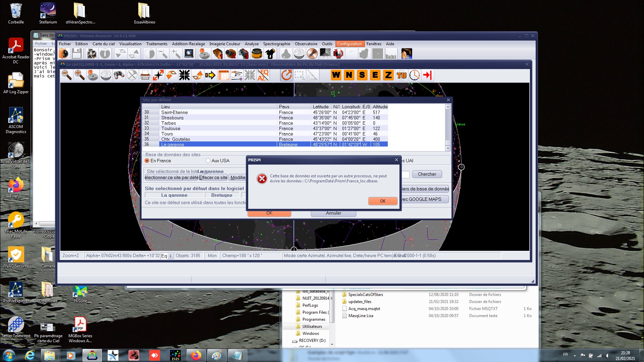The width and height of the screenshot is (644, 362).
Task: Select the Aux USA radio button
Action: pyautogui.click(x=208, y=161)
